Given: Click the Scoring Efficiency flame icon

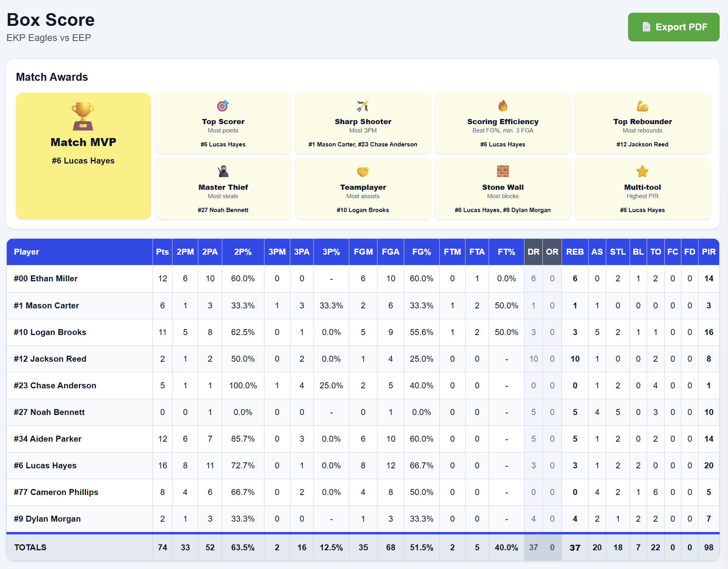Looking at the screenshot, I should 503,106.
